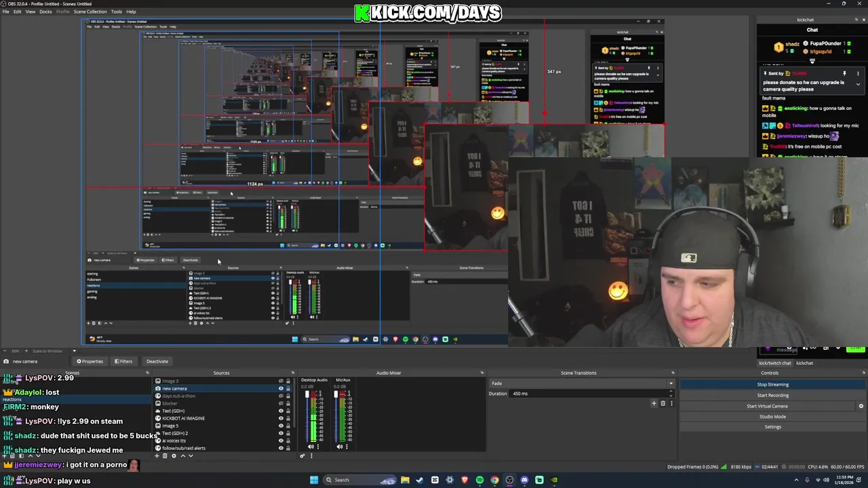Hide the Text (GDI+) 2 source
Image resolution: width=868 pixels, height=488 pixels.
pyautogui.click(x=281, y=433)
